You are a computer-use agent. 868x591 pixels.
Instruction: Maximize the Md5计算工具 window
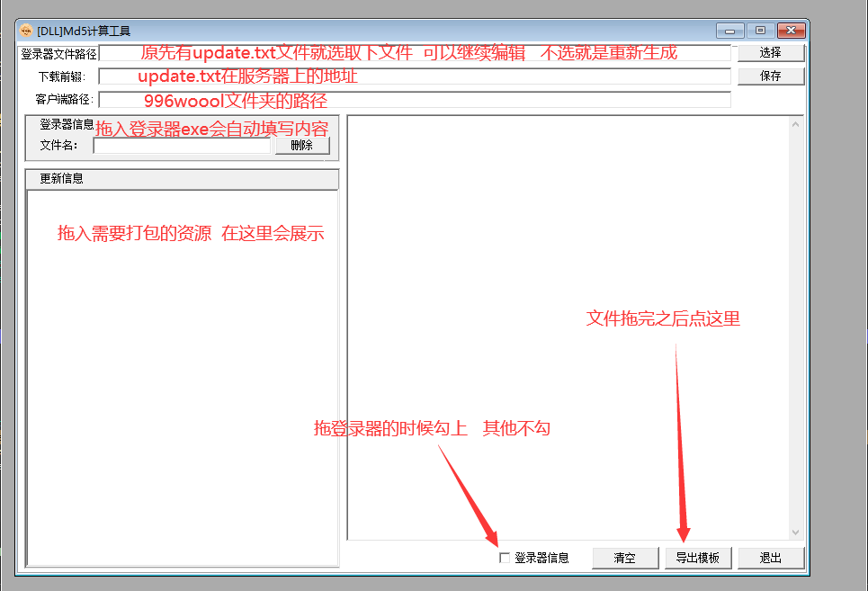point(760,31)
